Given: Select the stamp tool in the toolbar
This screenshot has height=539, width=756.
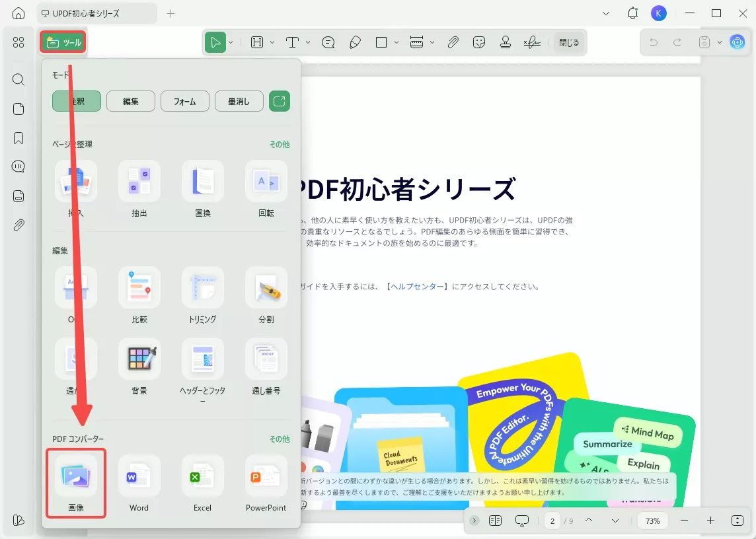Looking at the screenshot, I should 505,42.
